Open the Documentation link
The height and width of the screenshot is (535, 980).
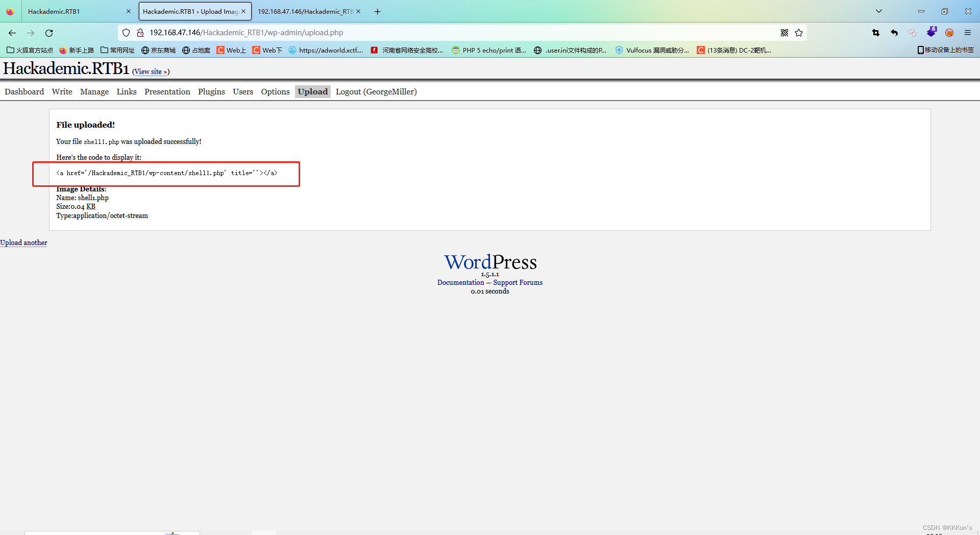(x=460, y=282)
